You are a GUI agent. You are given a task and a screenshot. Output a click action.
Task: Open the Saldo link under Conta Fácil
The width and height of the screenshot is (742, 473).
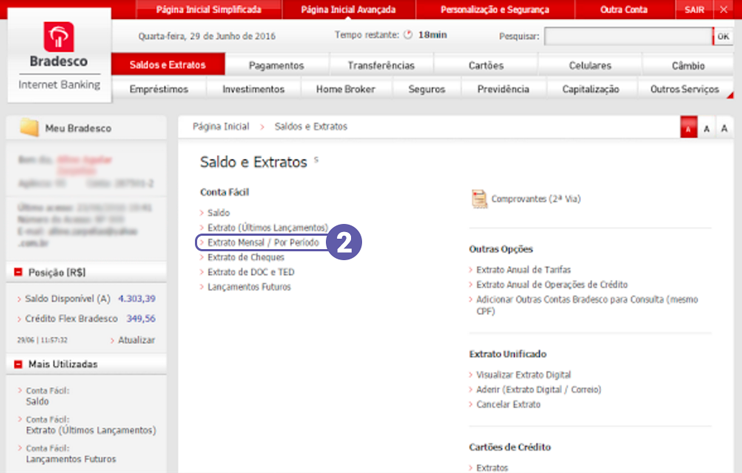(219, 213)
